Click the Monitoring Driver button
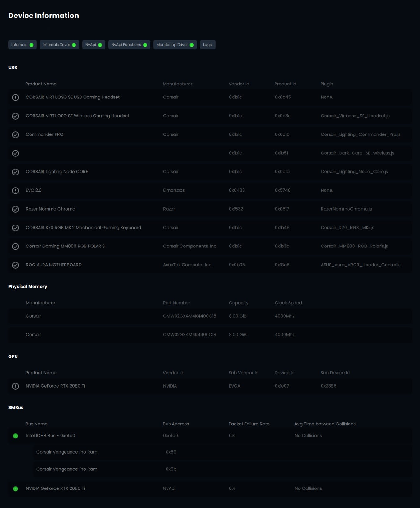Viewport: 420px width, 508px height. [175, 45]
